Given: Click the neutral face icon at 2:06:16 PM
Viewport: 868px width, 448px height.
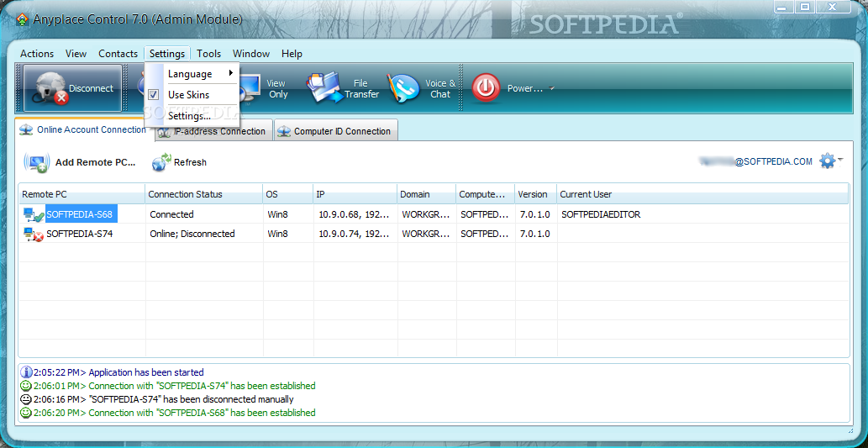Looking at the screenshot, I should pyautogui.click(x=26, y=399).
